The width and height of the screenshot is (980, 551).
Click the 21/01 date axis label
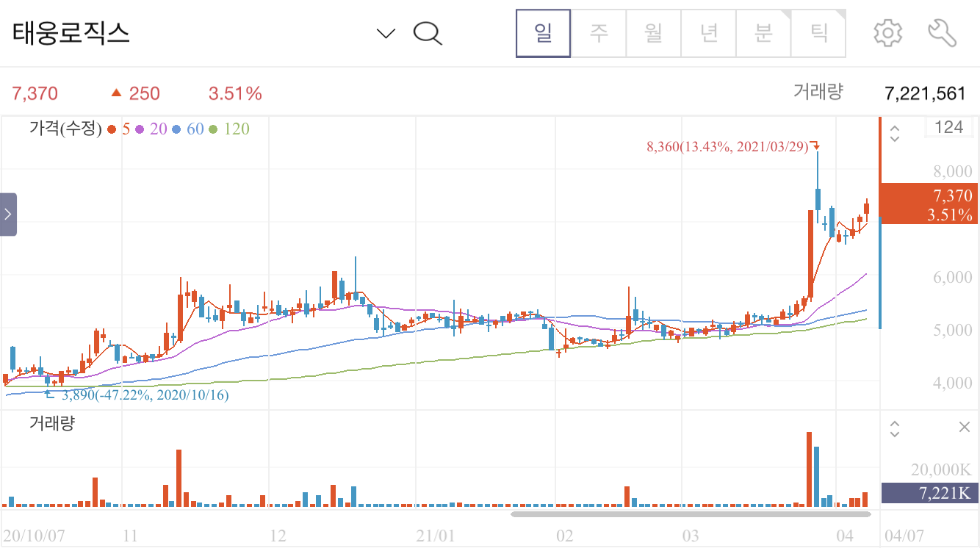(436, 536)
